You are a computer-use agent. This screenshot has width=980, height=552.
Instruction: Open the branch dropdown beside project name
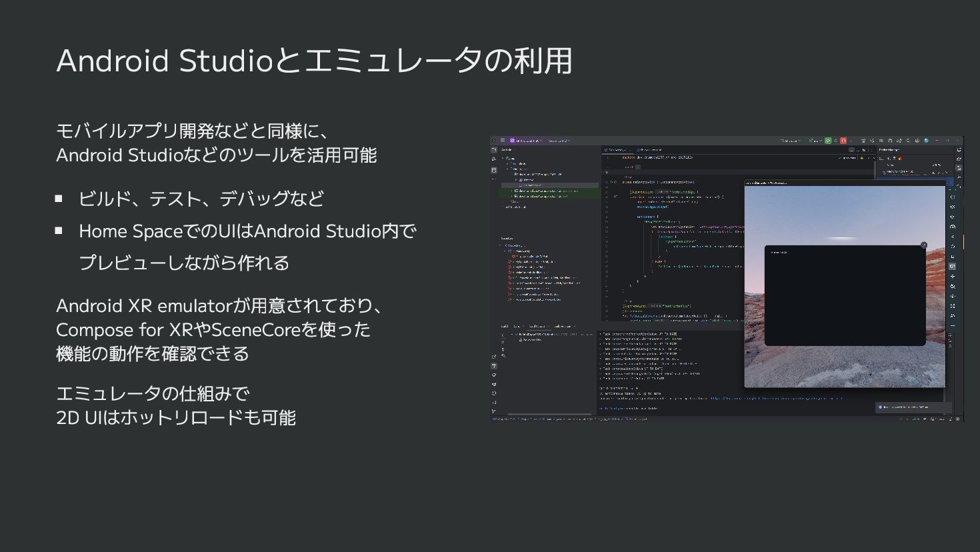(x=559, y=141)
